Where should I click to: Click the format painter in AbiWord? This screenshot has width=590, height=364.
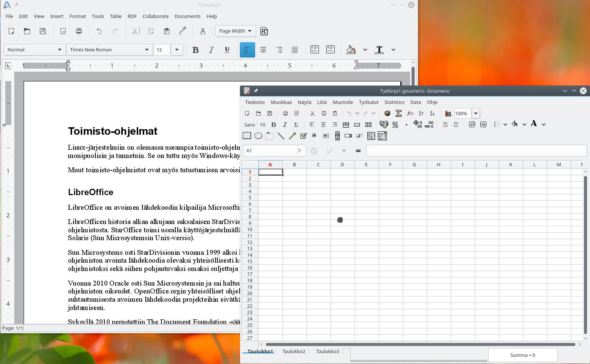click(183, 31)
